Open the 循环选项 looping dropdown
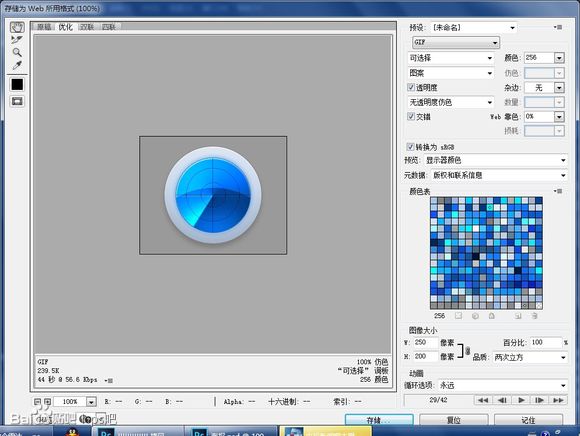The height and width of the screenshot is (436, 580). click(x=503, y=385)
